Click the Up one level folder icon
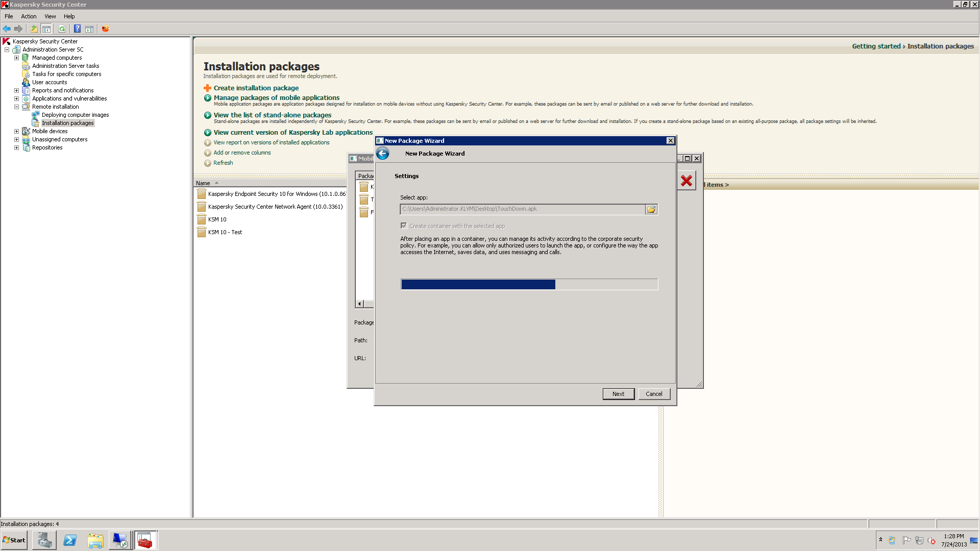 [34, 29]
